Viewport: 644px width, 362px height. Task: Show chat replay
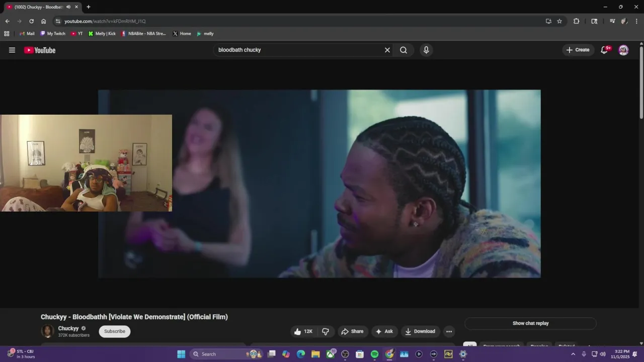pyautogui.click(x=530, y=323)
